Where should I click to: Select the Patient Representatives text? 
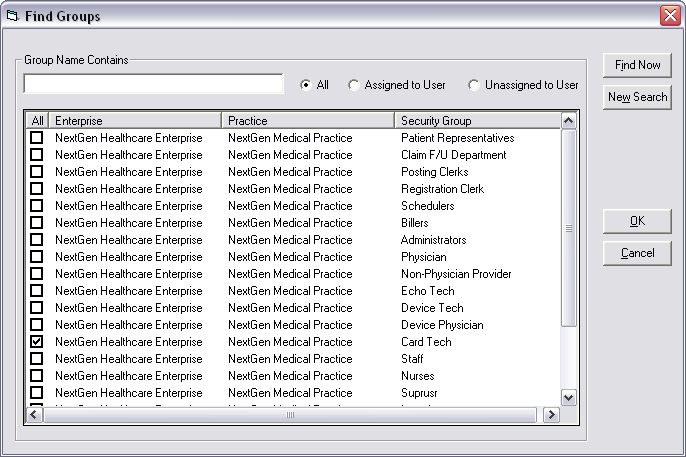point(458,138)
